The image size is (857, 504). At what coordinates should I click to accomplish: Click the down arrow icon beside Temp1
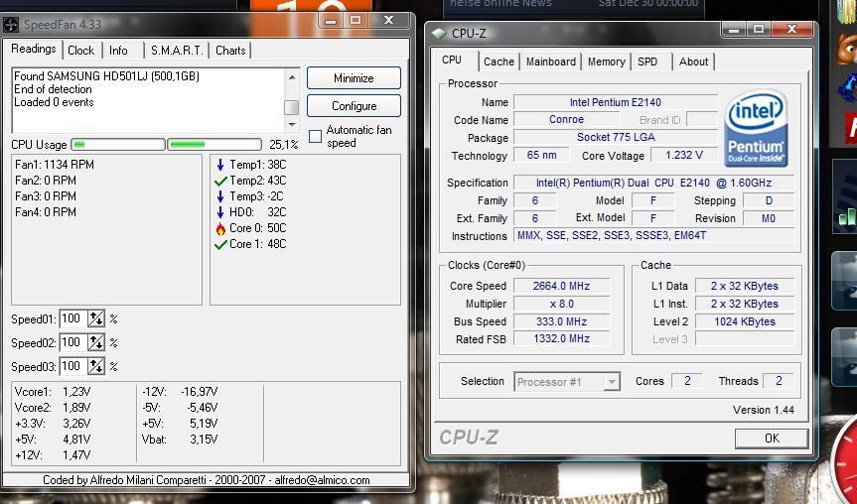click(x=220, y=165)
